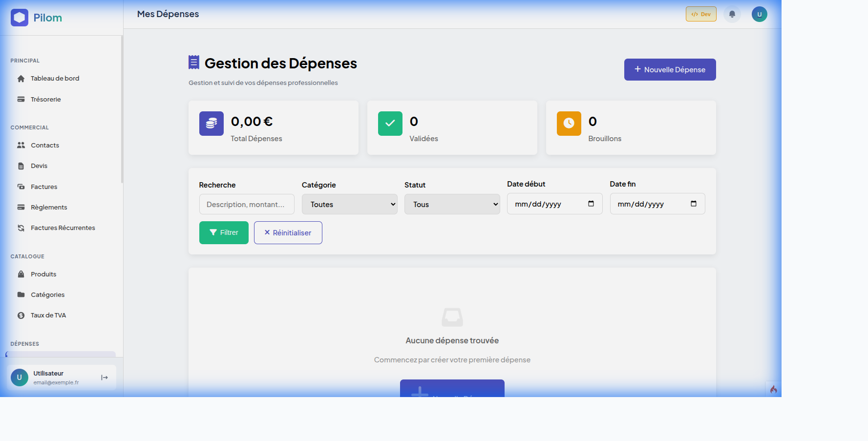Click the Factures Récurrentes refresh icon
The height and width of the screenshot is (441, 868).
point(21,228)
